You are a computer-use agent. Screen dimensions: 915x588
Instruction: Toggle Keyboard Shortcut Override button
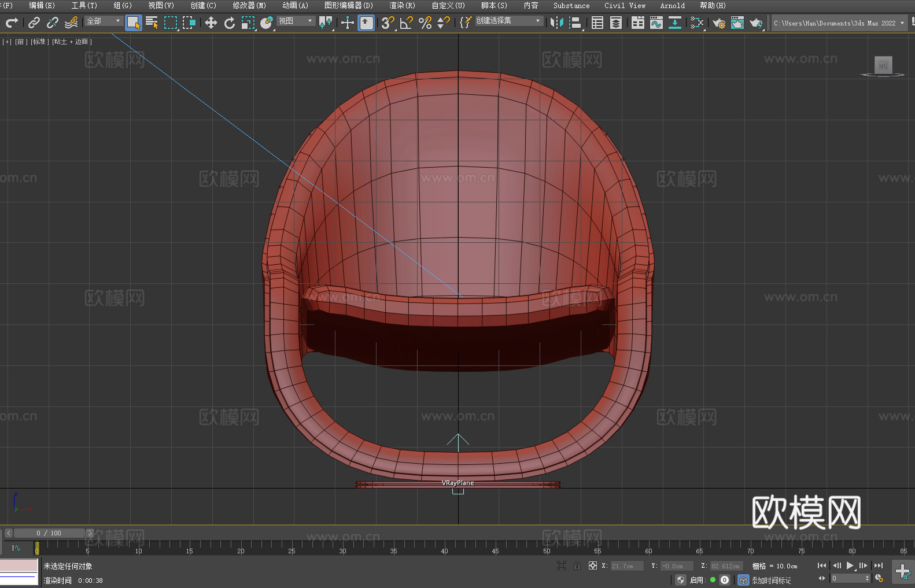click(366, 23)
